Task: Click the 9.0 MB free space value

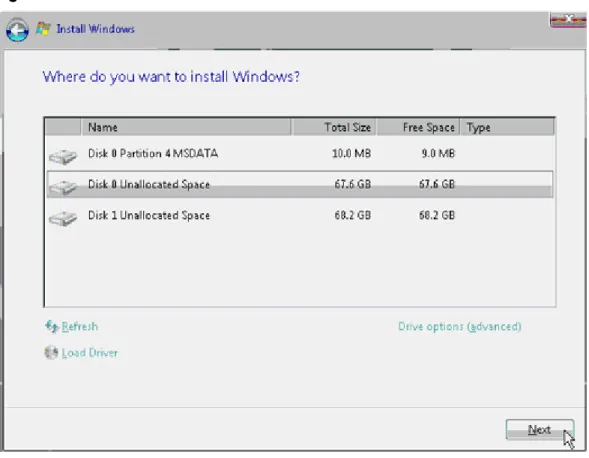Action: [x=438, y=154]
